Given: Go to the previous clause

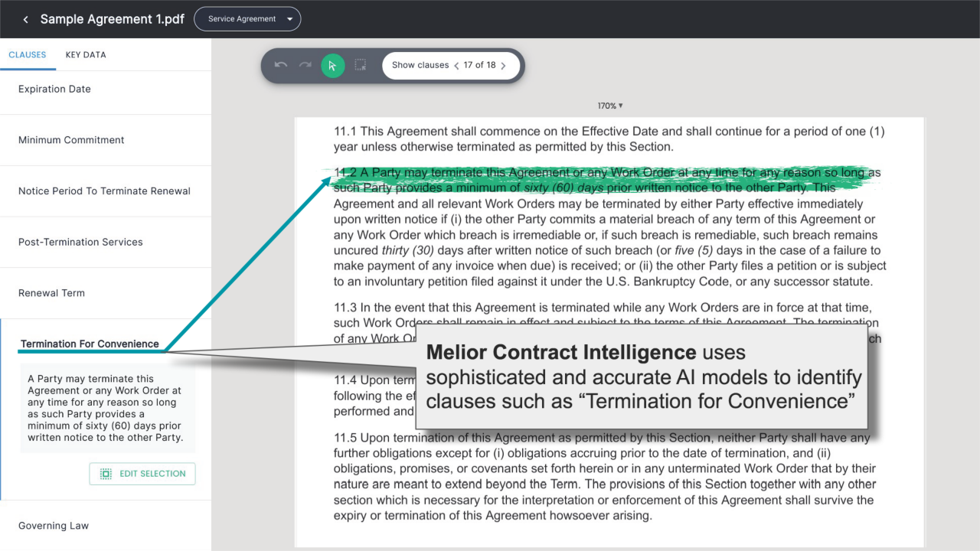Looking at the screenshot, I should tap(457, 66).
